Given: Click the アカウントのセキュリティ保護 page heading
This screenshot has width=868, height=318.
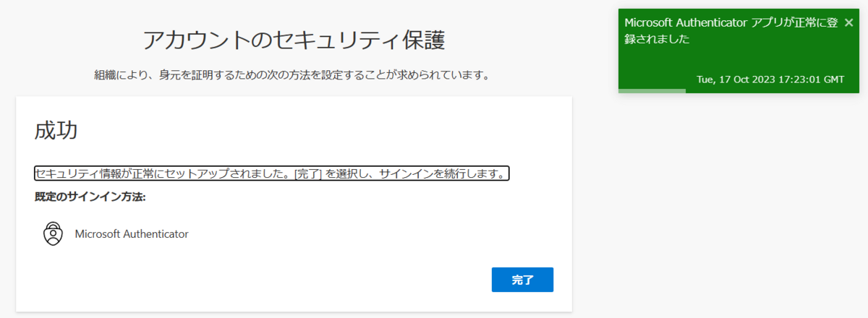Looking at the screenshot, I should coord(294,40).
